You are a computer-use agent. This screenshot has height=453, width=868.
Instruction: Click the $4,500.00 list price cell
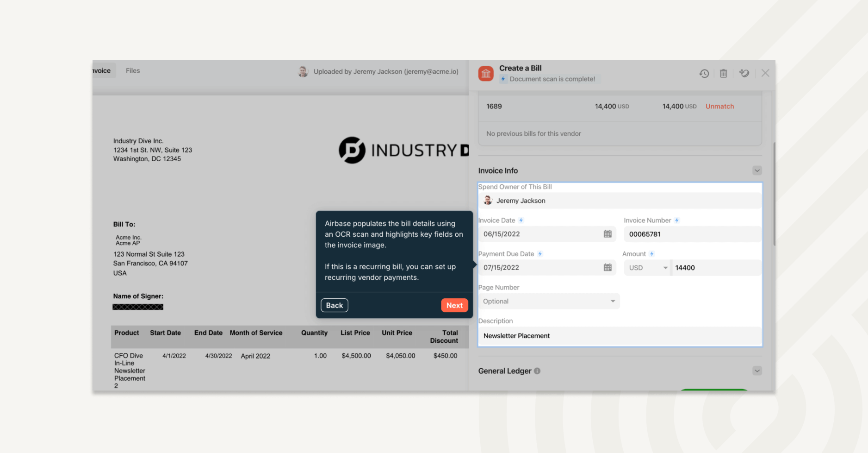(356, 356)
